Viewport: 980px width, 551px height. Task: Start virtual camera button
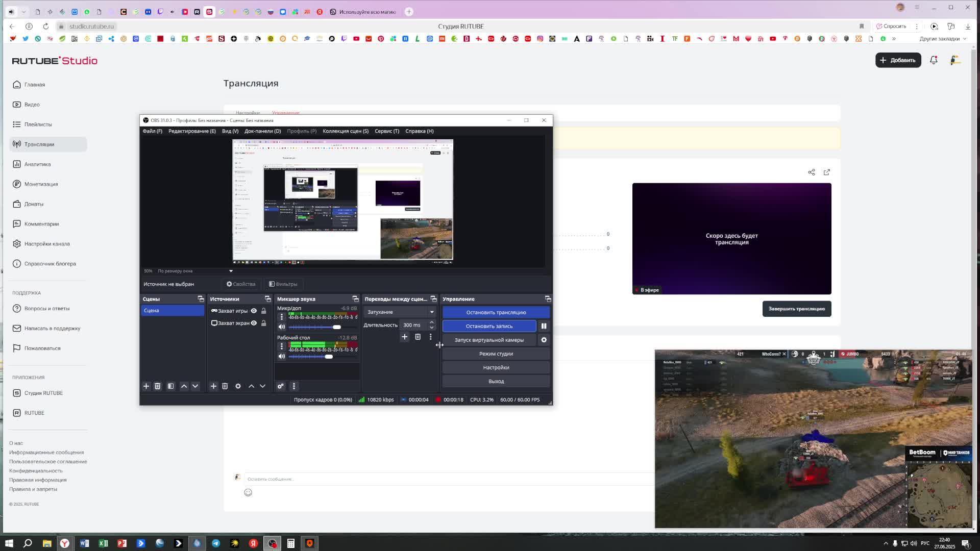[489, 340]
